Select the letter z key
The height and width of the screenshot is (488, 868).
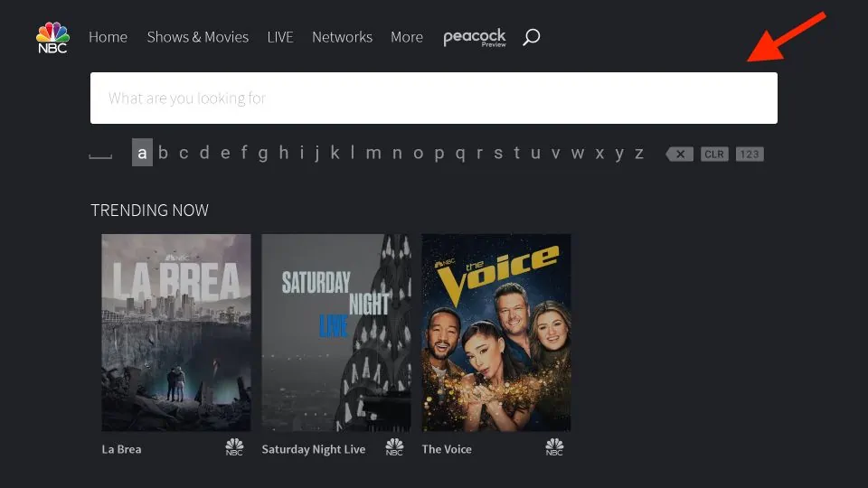[639, 154]
